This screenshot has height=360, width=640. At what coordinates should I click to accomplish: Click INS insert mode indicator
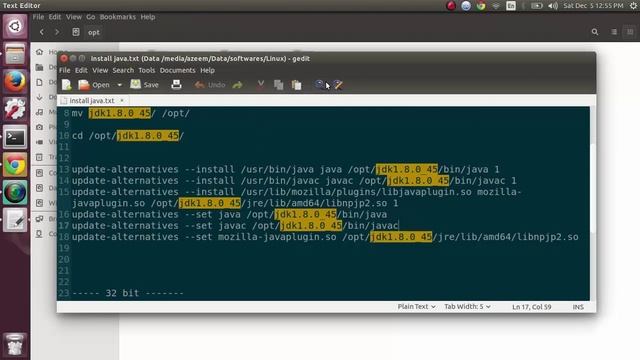point(578,307)
